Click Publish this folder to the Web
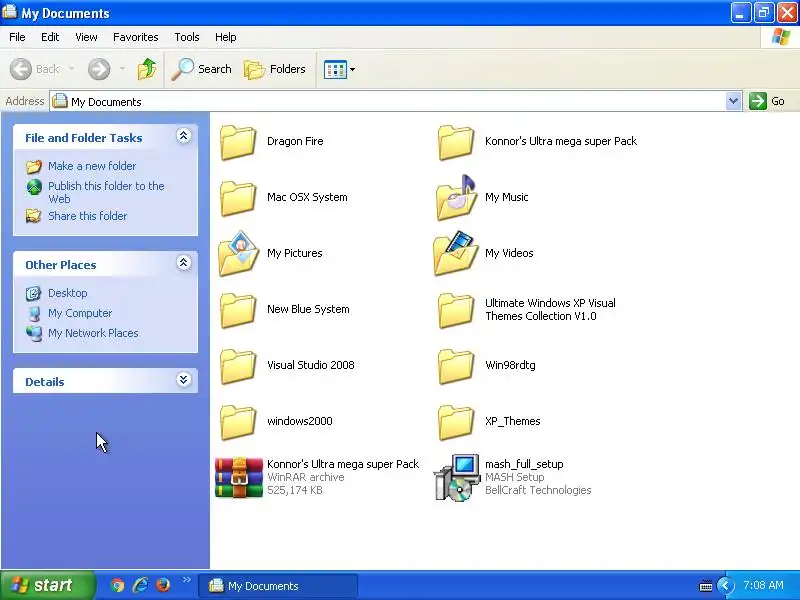Image resolution: width=800 pixels, height=600 pixels. 106,192
